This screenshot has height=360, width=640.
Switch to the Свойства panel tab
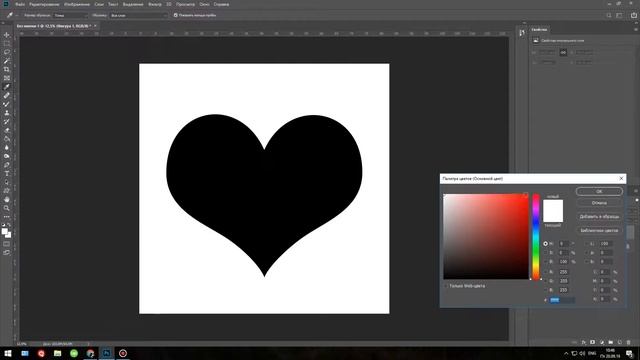[x=539, y=30]
